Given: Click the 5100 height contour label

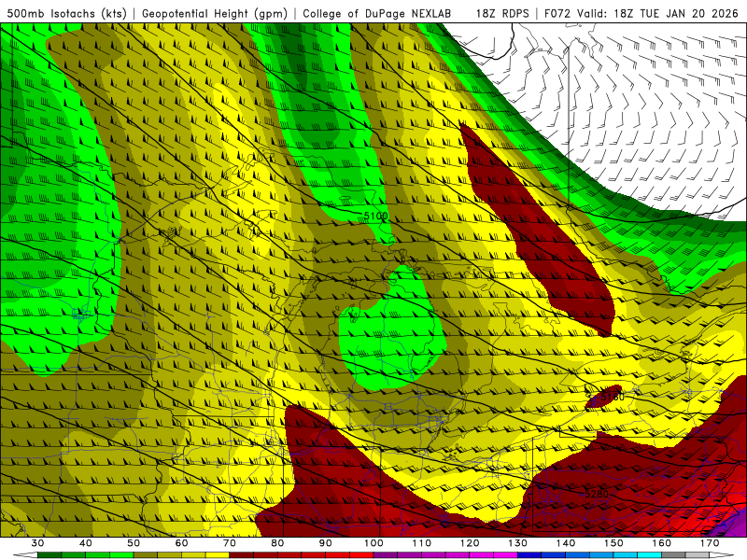Looking at the screenshot, I should (x=376, y=217).
